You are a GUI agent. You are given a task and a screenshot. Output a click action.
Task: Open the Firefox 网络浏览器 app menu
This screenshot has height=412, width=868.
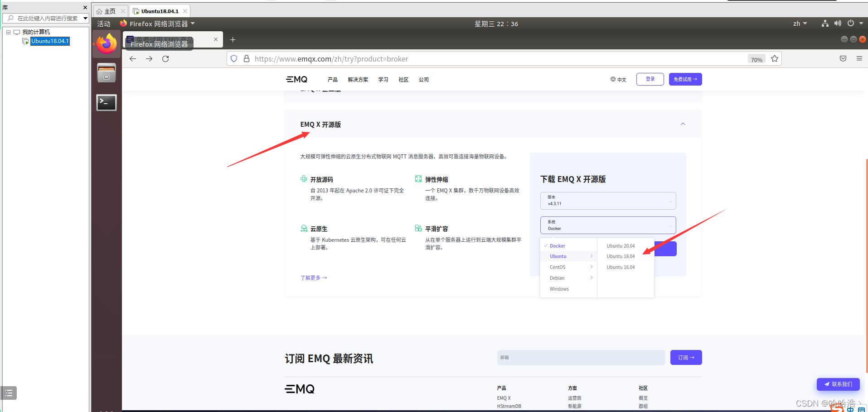(x=157, y=24)
